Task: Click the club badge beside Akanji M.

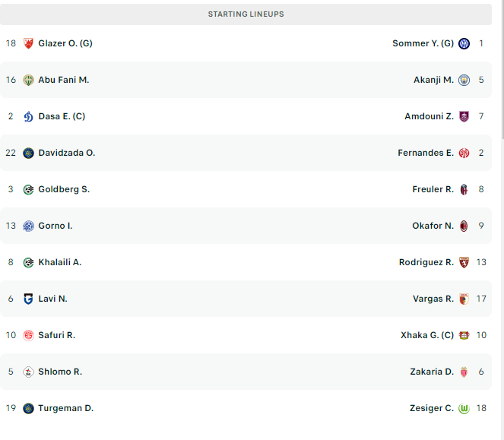Action: coord(464,80)
